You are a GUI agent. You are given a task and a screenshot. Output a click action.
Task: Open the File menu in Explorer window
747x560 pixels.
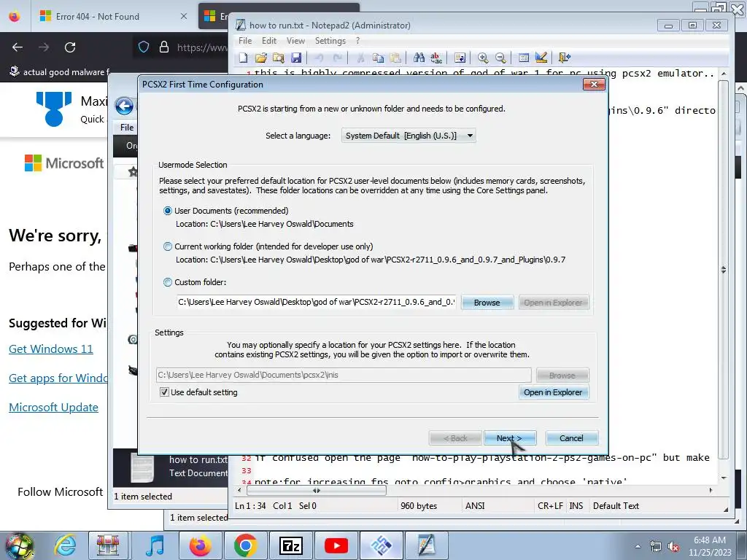click(127, 127)
